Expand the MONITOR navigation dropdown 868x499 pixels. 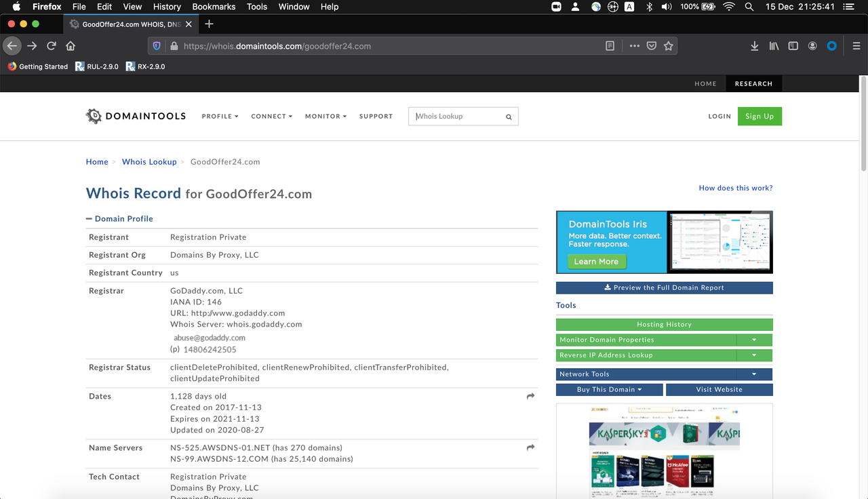[x=325, y=117]
